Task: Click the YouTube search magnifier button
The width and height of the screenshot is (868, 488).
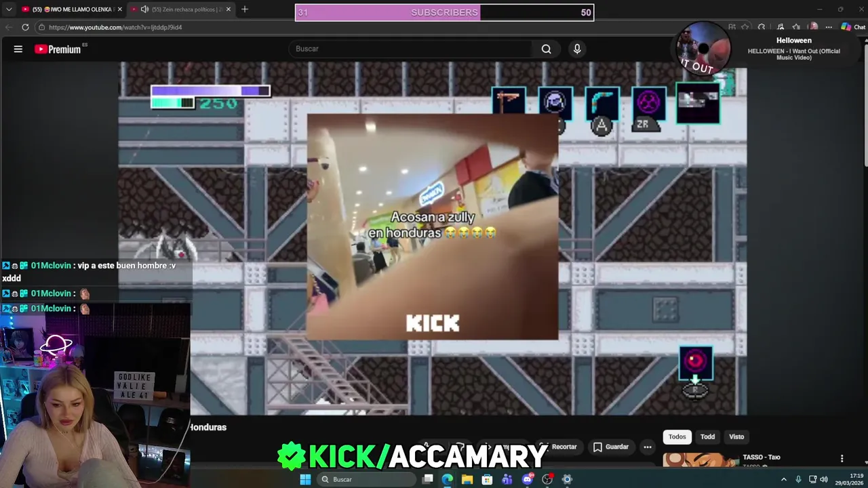Action: pyautogui.click(x=546, y=49)
